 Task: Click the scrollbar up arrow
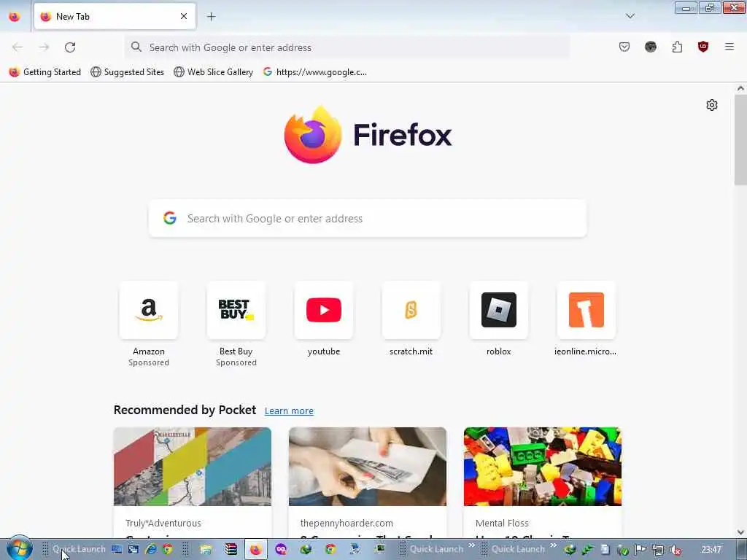coord(740,88)
